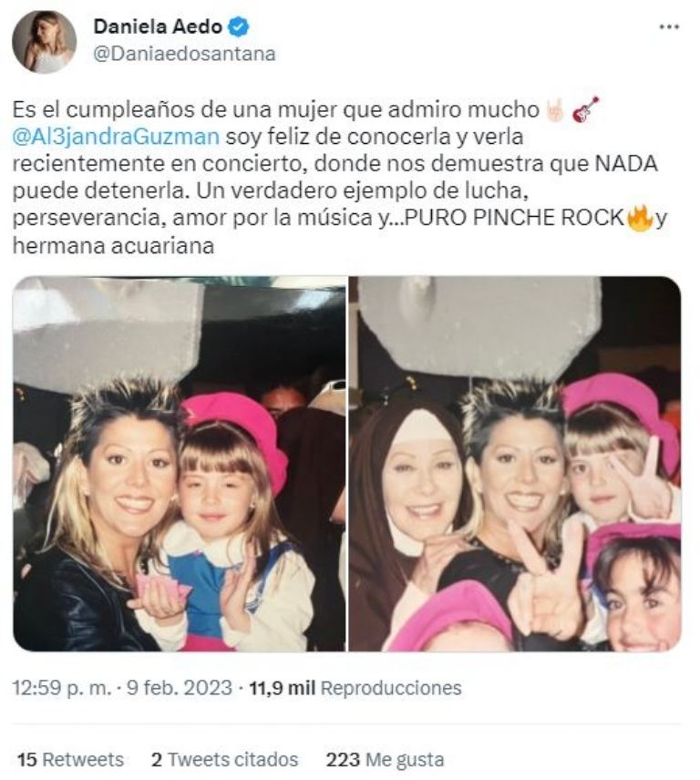Open the left photo with pink hat girl
Viewport: 700px width, 780px height.
click(x=180, y=464)
